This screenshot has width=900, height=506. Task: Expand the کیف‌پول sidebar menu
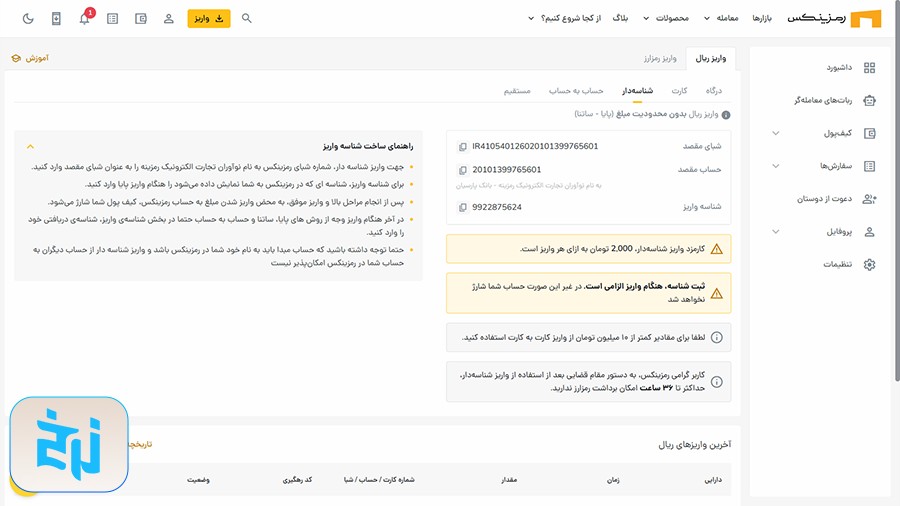pyautogui.click(x=776, y=133)
